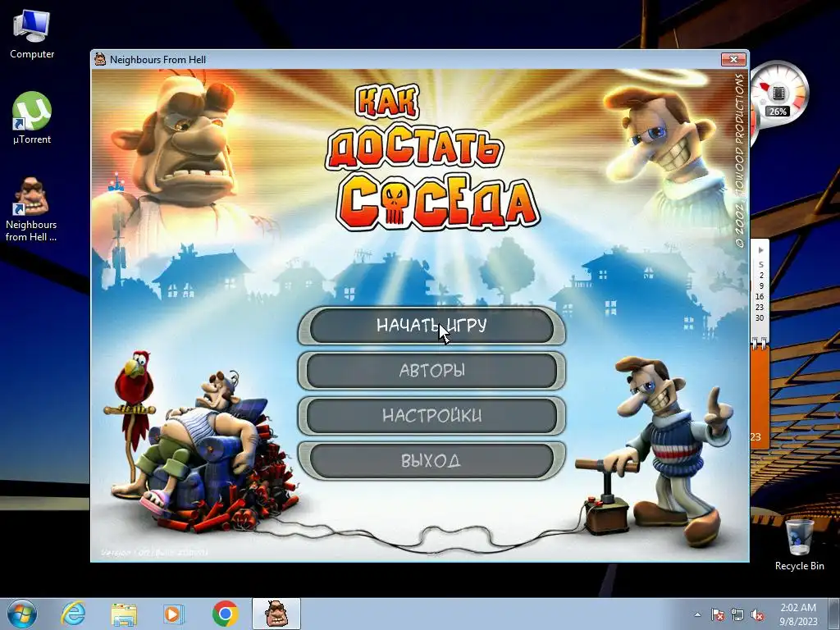Select the Computer desktop icon
The width and height of the screenshot is (840, 630).
pos(32,34)
